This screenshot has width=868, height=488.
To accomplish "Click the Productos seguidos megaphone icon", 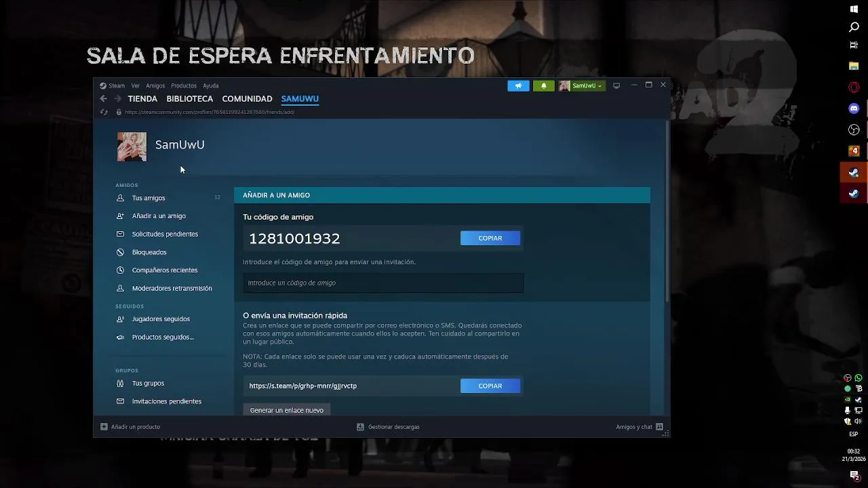I will tap(120, 337).
